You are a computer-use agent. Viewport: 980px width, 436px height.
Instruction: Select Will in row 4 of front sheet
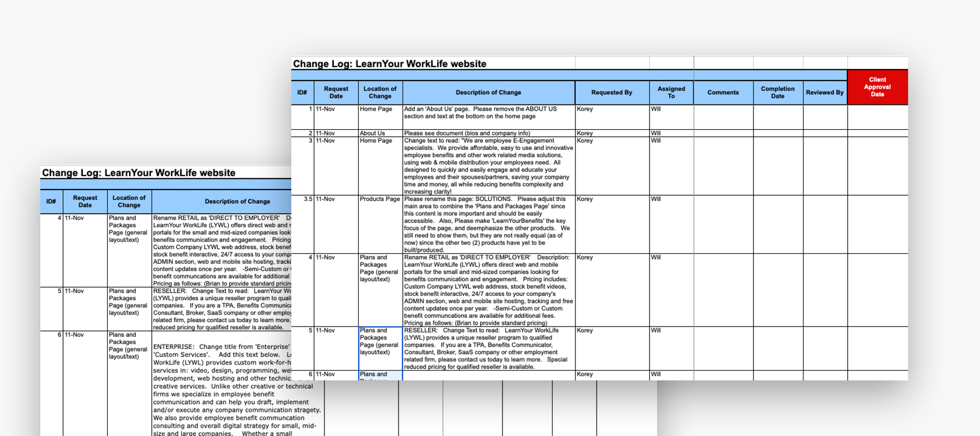tap(671, 290)
